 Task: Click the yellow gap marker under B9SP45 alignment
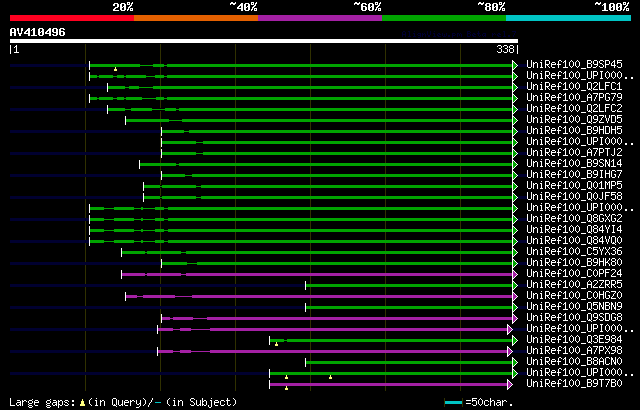pos(116,69)
